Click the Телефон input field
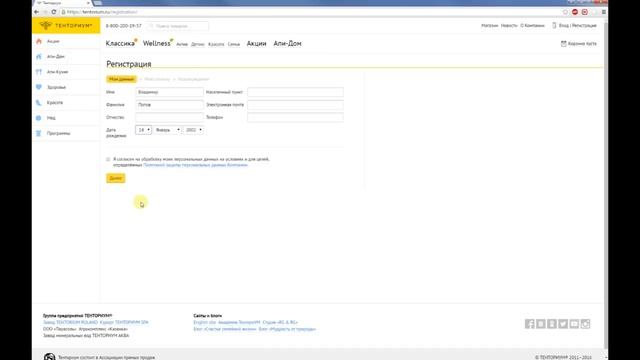The height and width of the screenshot is (360, 640). tap(296, 118)
